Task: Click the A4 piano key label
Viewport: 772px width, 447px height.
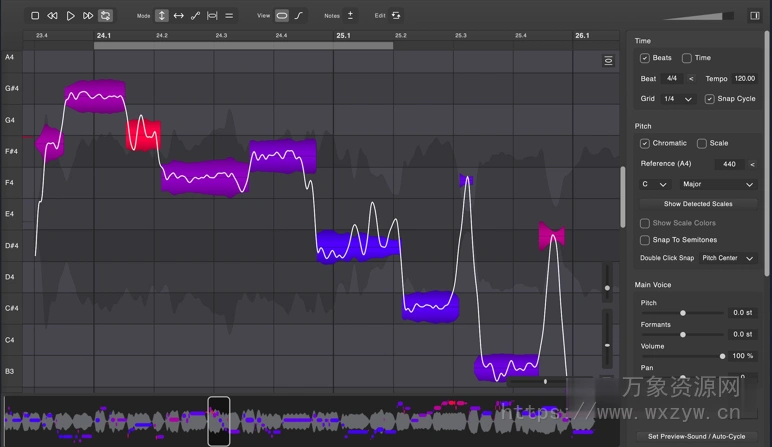Action: click(9, 57)
